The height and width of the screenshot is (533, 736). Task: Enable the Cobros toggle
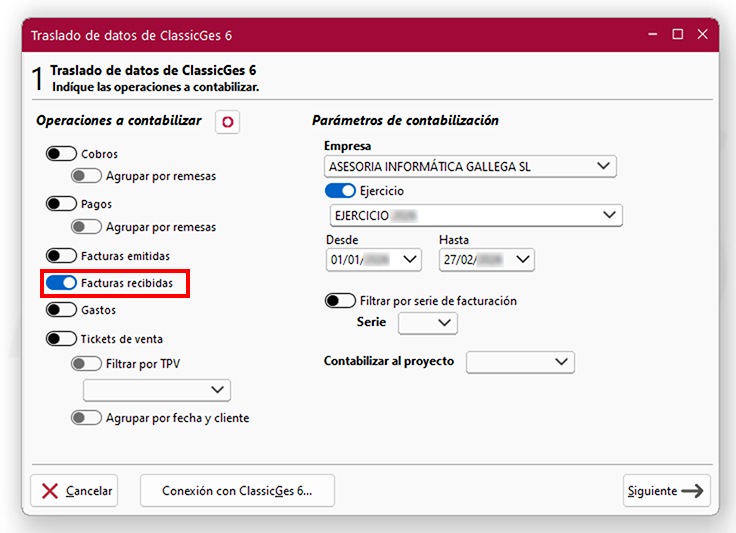coord(61,154)
